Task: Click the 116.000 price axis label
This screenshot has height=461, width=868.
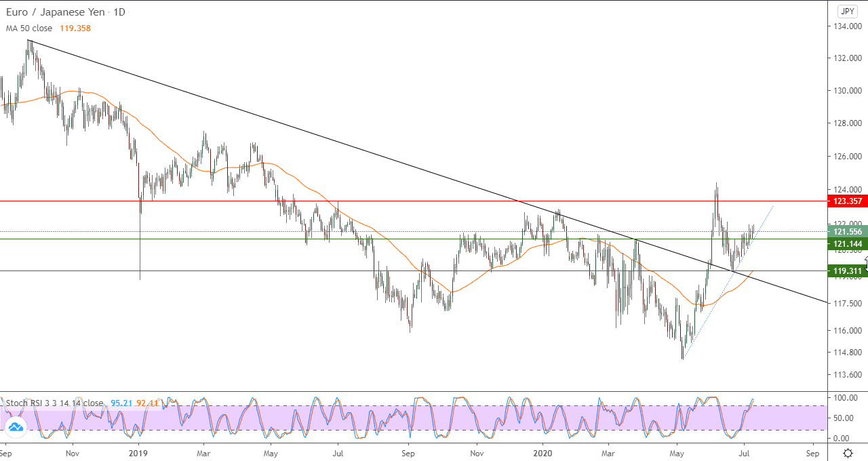Action: (848, 331)
